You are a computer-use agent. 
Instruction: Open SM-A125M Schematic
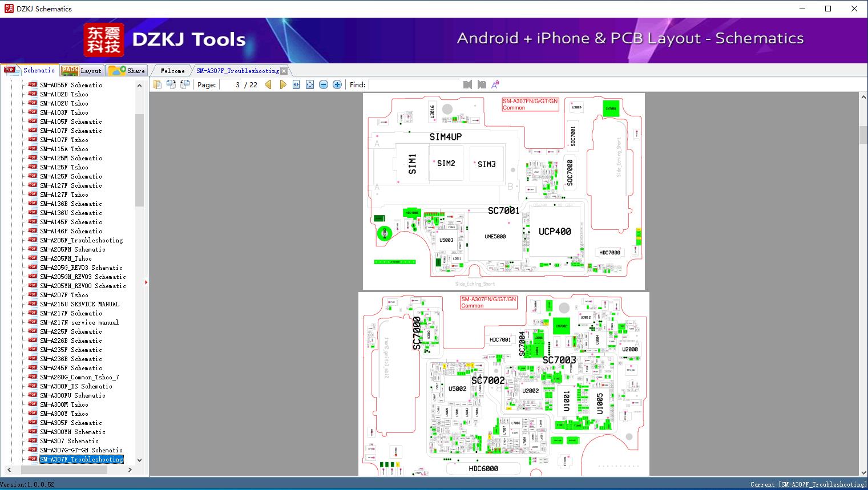[x=71, y=158]
